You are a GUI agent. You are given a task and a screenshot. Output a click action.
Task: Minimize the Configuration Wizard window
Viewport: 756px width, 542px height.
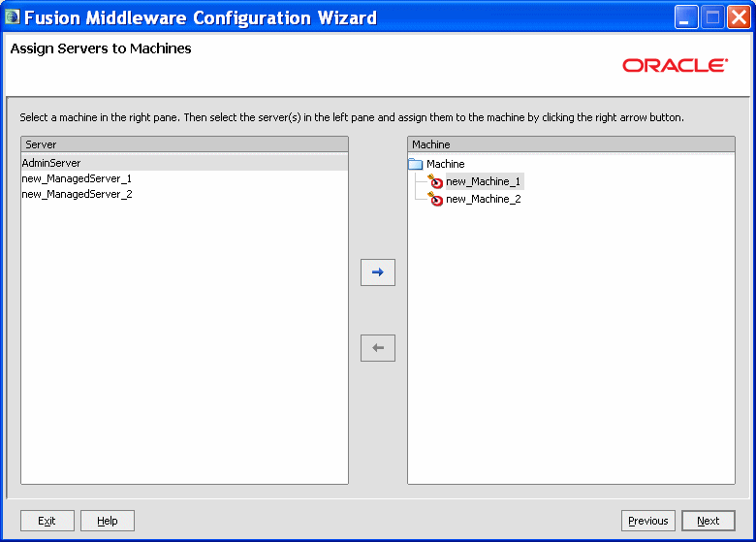tap(685, 17)
